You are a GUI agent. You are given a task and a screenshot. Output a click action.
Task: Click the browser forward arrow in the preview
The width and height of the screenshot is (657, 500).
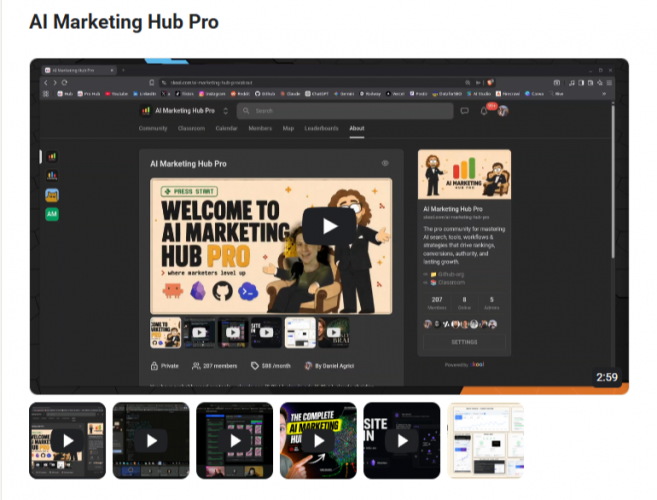pos(55,83)
